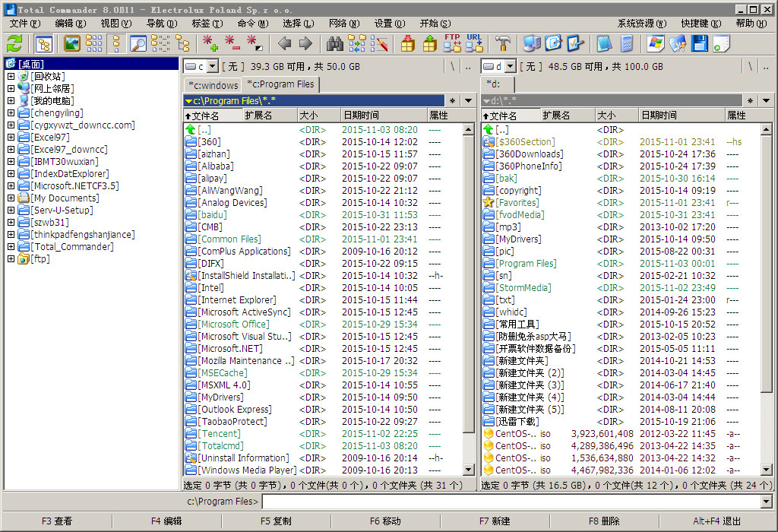This screenshot has height=532, width=778.
Task: Click the URL new connection icon
Action: pyautogui.click(x=474, y=43)
